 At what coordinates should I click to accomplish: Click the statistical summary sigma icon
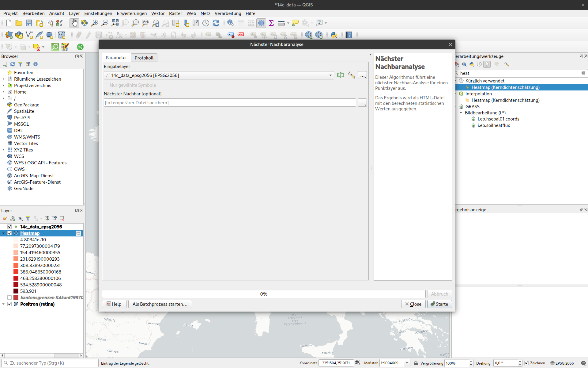tap(271, 23)
